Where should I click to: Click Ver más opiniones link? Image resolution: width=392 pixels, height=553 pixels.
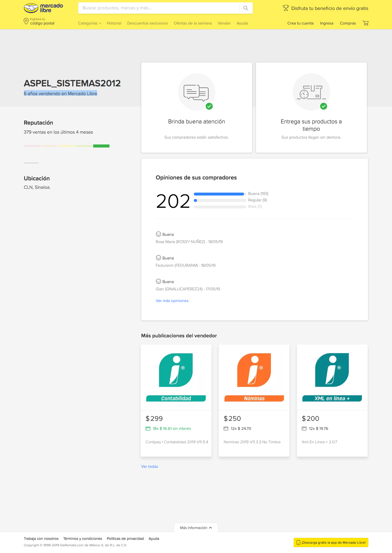[172, 301]
